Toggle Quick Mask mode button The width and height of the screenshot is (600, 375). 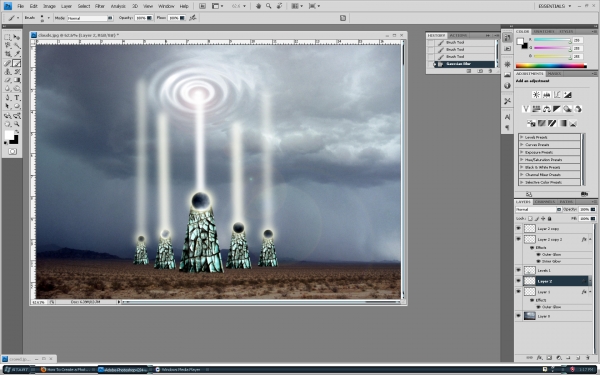[x=12, y=152]
